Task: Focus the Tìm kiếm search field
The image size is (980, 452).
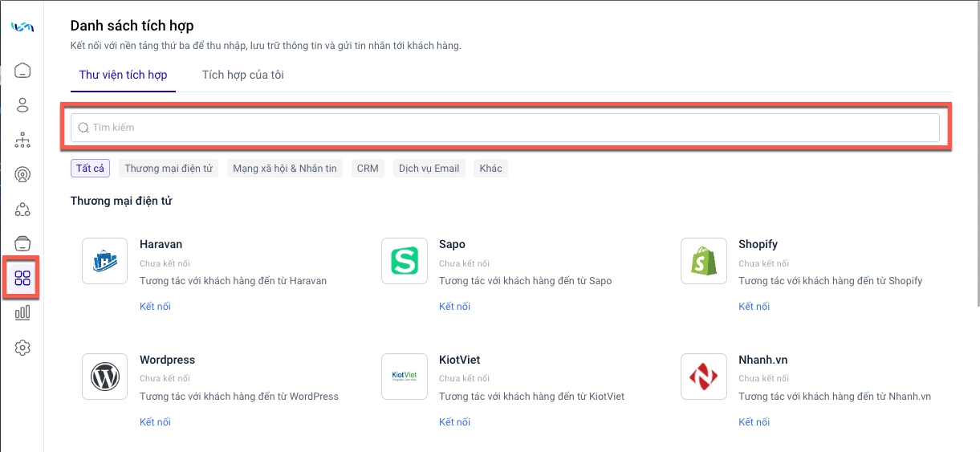Action: 506,128
